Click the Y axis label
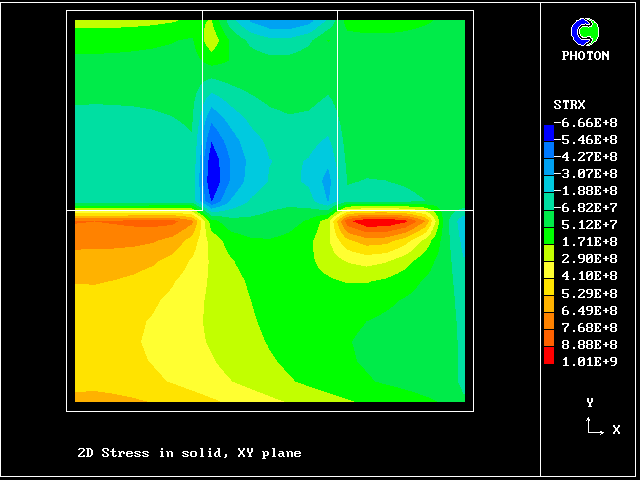The image size is (640, 480). [x=590, y=402]
